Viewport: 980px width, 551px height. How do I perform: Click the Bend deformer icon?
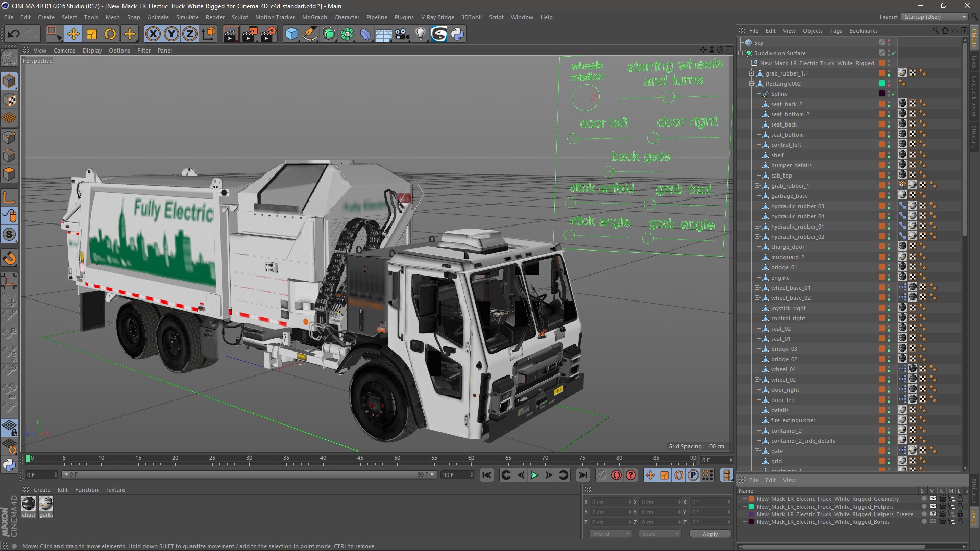point(365,34)
